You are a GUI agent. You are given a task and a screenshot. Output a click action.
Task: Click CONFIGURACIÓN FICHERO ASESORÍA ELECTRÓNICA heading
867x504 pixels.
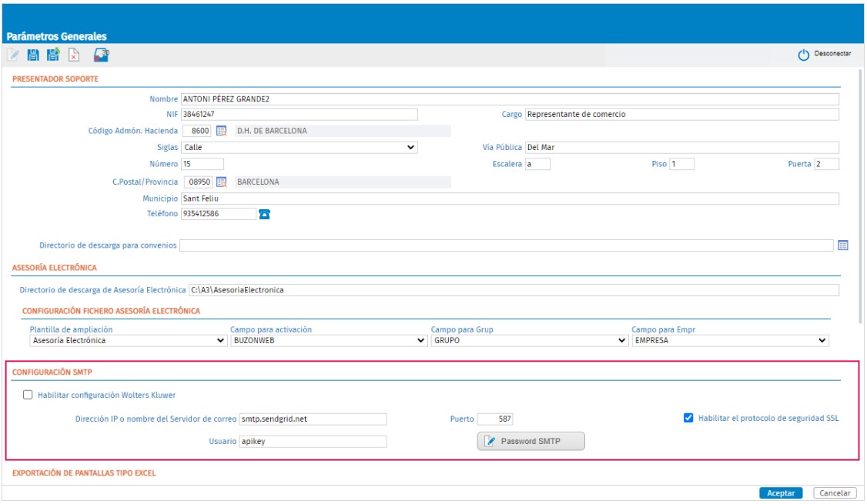pyautogui.click(x=111, y=311)
